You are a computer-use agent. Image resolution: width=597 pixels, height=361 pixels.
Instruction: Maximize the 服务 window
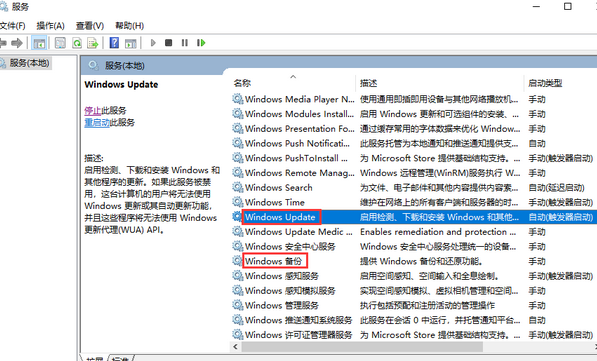point(568,6)
